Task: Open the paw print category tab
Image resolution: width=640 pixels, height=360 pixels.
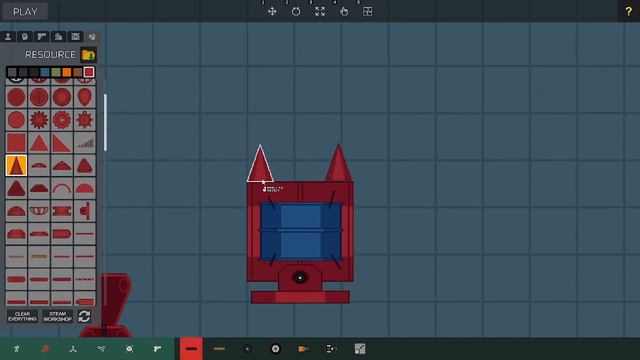Action: [92, 37]
